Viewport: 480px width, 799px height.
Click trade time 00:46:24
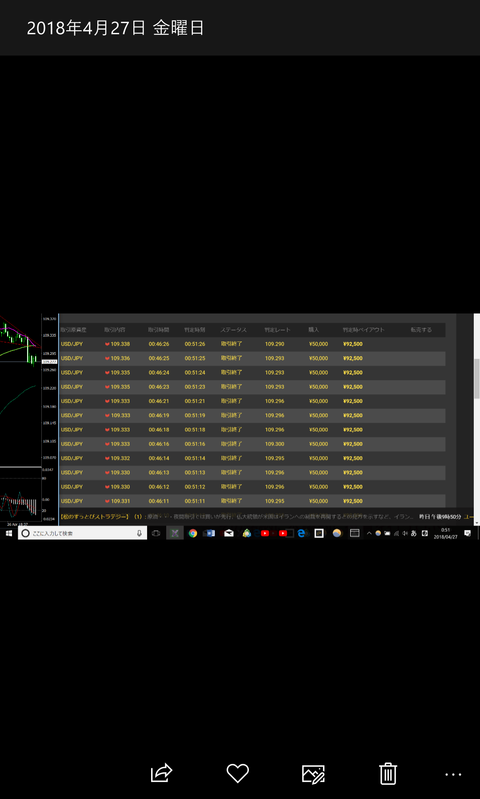[159, 372]
